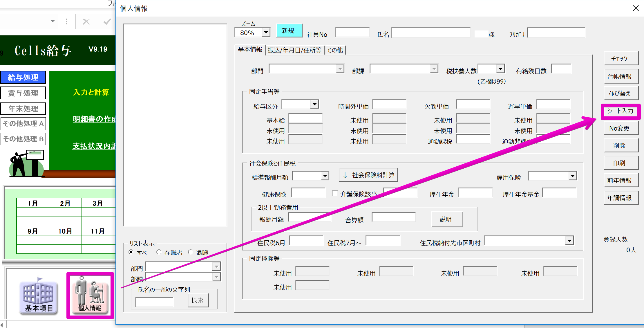The width and height of the screenshot is (644, 328).
Task: Click the 新規 button
Action: [289, 30]
